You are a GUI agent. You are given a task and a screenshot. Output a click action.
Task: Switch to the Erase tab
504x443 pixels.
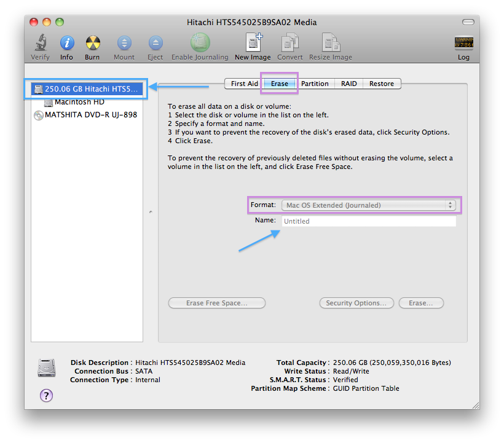(x=279, y=84)
